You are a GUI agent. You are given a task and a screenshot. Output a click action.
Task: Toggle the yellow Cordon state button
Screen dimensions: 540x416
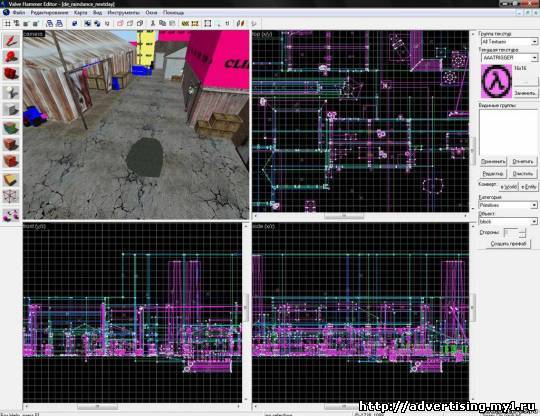185,23
